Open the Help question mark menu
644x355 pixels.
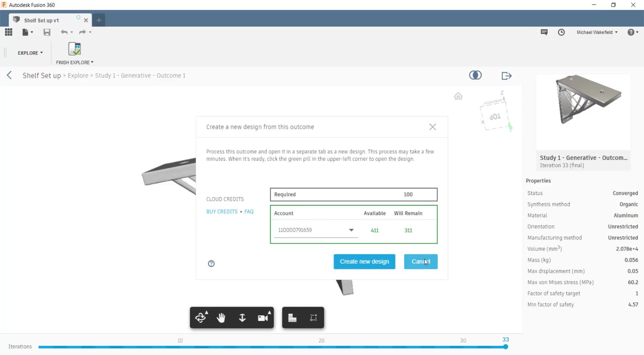click(x=633, y=32)
